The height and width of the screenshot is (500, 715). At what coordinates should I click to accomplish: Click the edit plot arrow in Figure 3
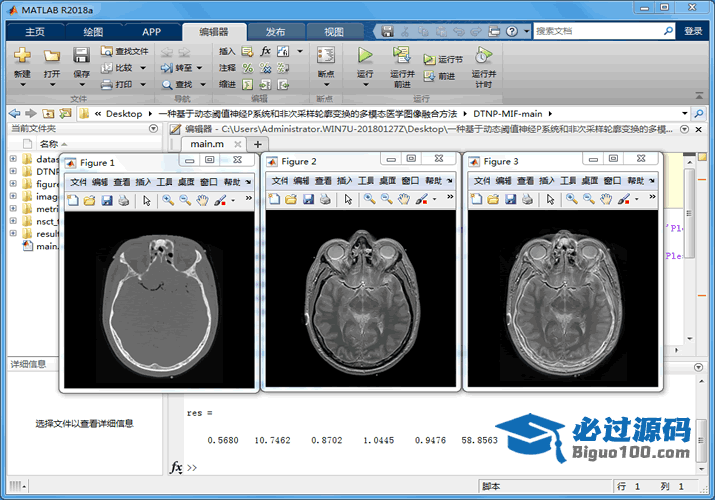pyautogui.click(x=550, y=199)
